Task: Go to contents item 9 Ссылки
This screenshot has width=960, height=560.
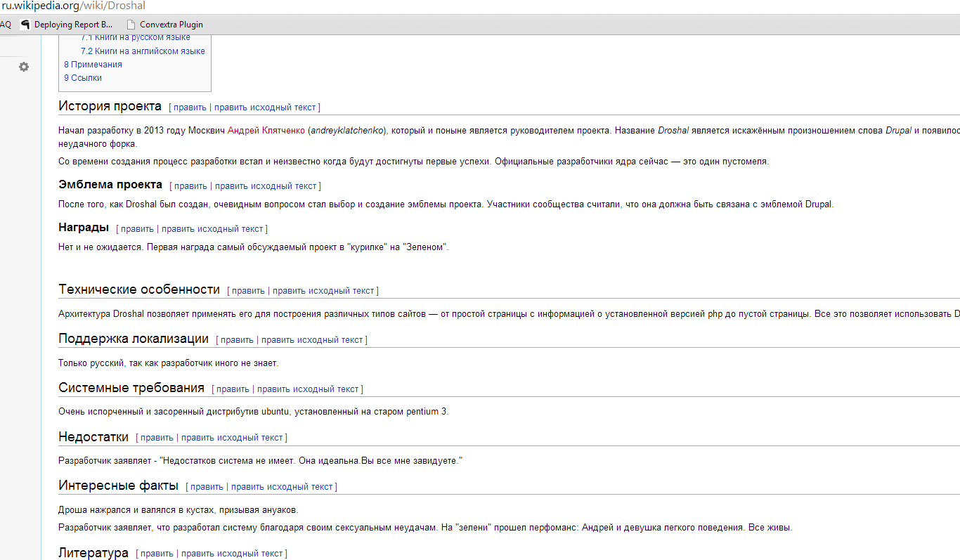Action: [x=83, y=78]
